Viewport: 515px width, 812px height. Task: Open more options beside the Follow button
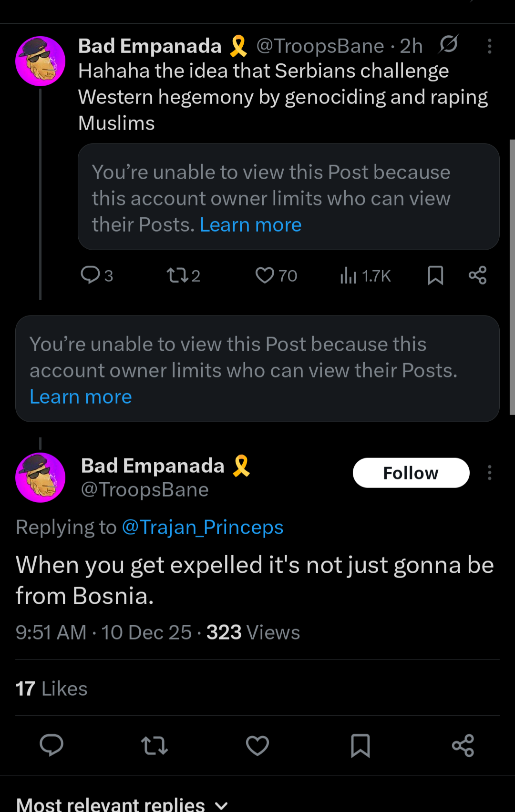coord(489,472)
